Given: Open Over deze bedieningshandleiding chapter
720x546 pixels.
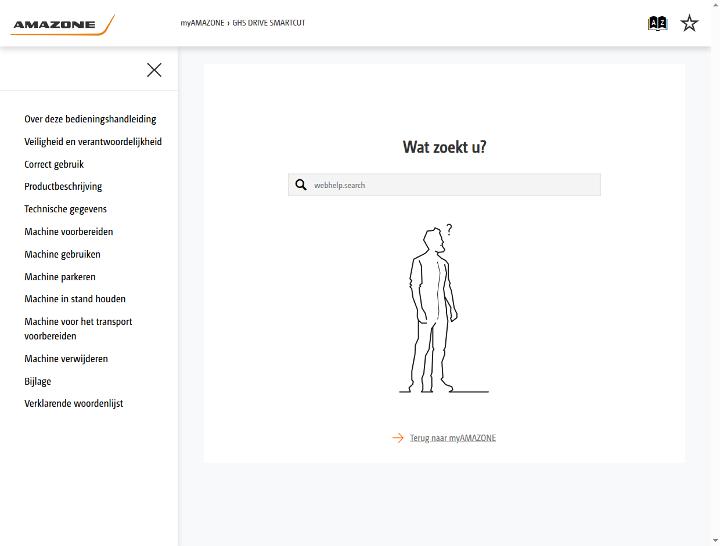Looking at the screenshot, I should 90,119.
